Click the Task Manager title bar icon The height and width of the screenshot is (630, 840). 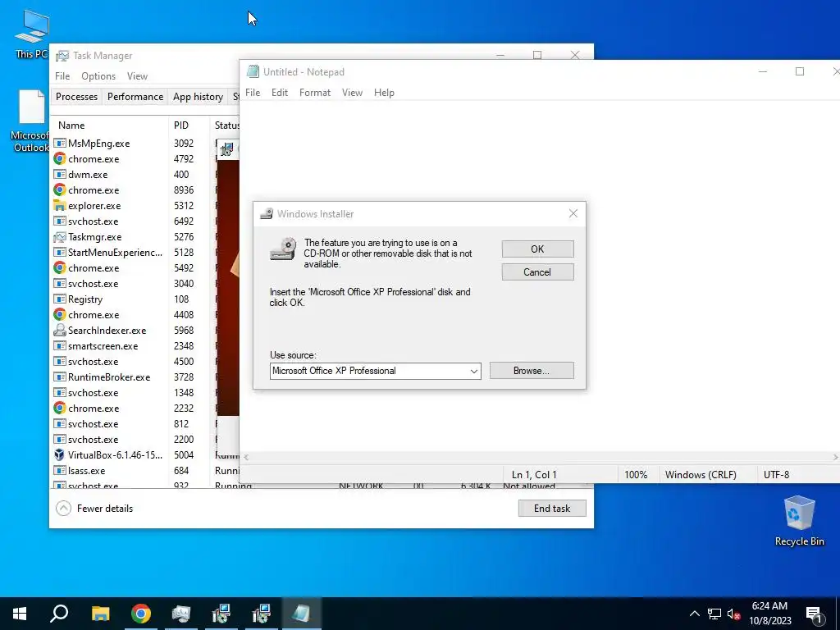pyautogui.click(x=62, y=56)
